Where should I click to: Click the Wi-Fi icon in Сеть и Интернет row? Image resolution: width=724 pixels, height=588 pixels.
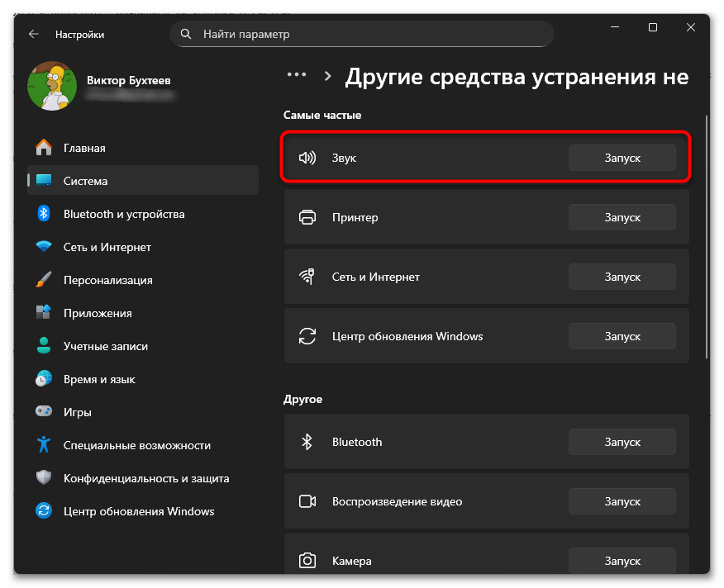click(307, 276)
